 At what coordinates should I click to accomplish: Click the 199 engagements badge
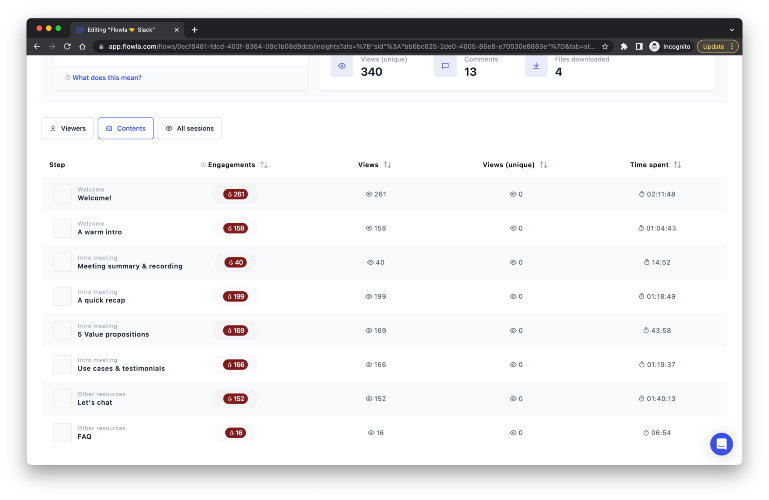click(235, 297)
